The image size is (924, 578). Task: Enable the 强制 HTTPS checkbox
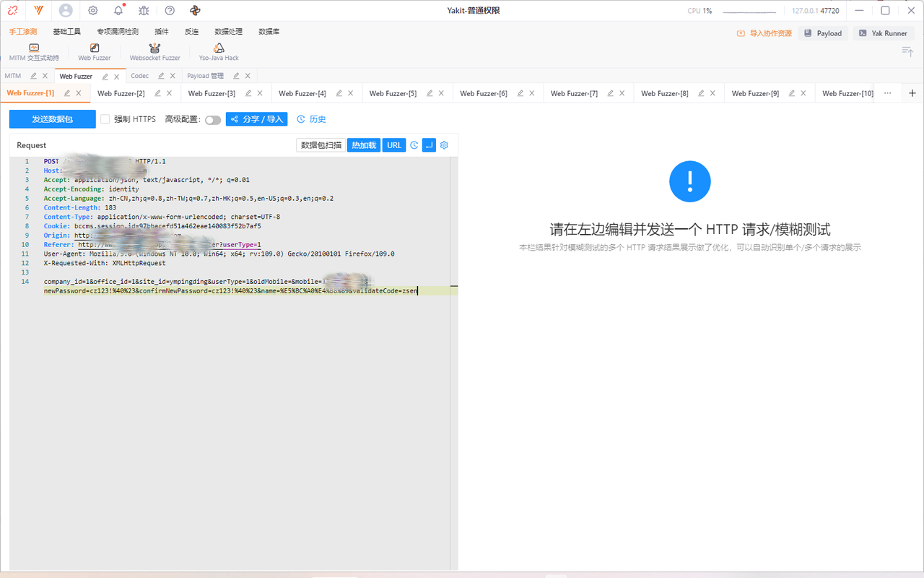click(105, 119)
